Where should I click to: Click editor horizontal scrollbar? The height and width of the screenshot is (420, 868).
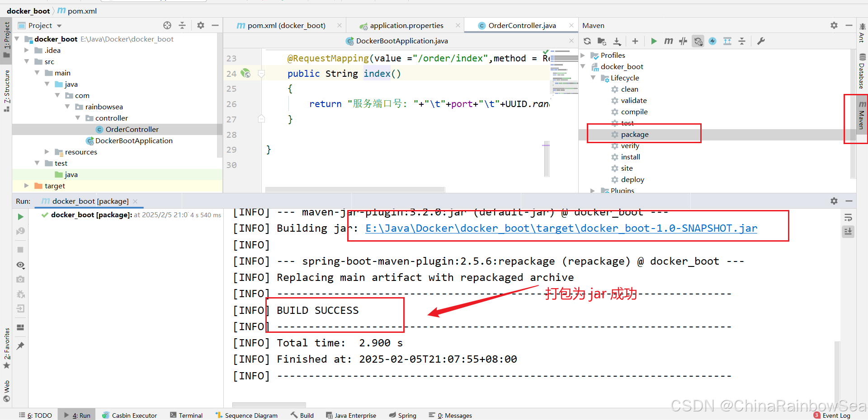355,190
